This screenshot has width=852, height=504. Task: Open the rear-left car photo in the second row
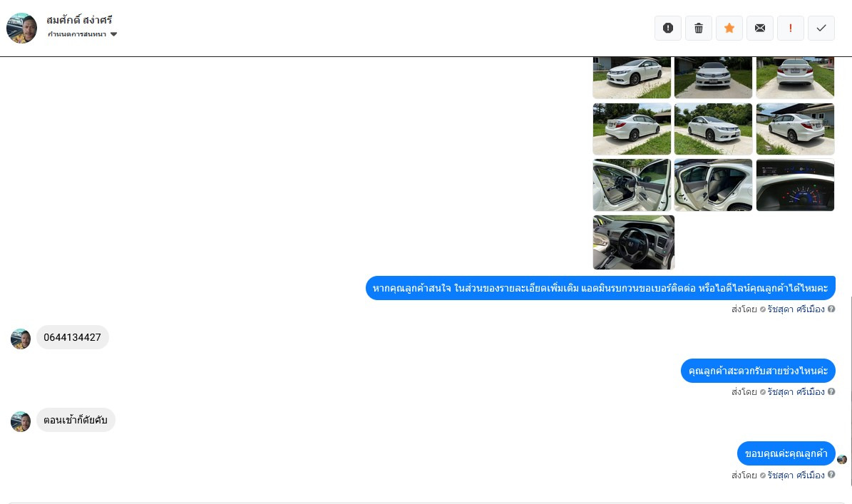pyautogui.click(x=632, y=129)
